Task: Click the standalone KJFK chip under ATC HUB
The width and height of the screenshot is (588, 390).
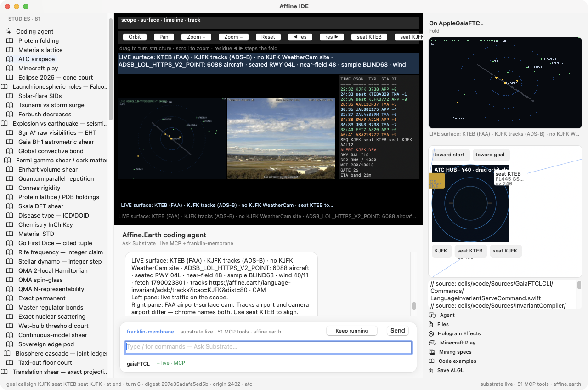Action: pos(441,251)
